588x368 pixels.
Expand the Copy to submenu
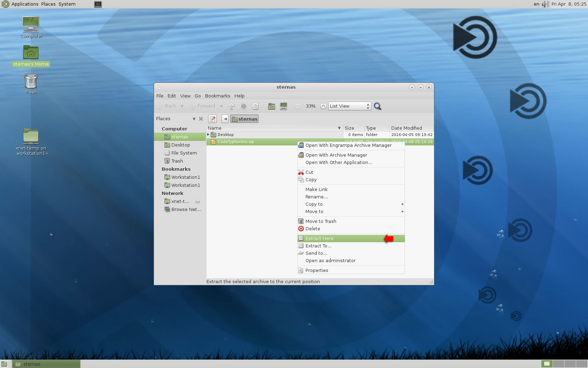(351, 204)
